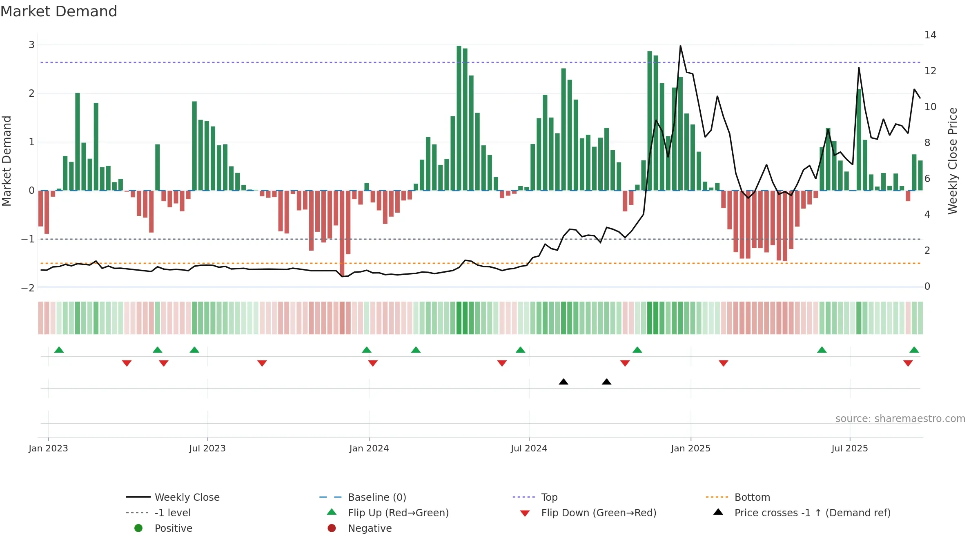Screen dimensions: 980x551
Task: Click the Baseline (0) legend entry
Action: coord(363,497)
